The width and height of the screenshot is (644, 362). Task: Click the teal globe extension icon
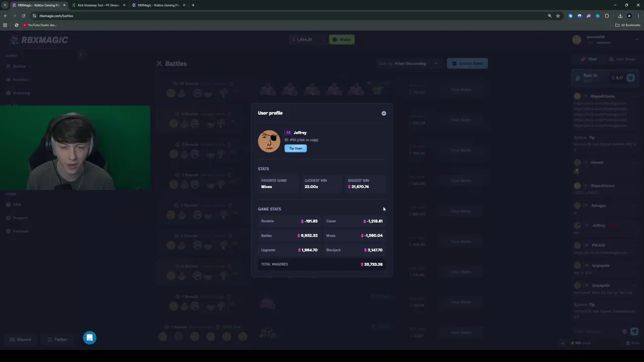pyautogui.click(x=598, y=16)
